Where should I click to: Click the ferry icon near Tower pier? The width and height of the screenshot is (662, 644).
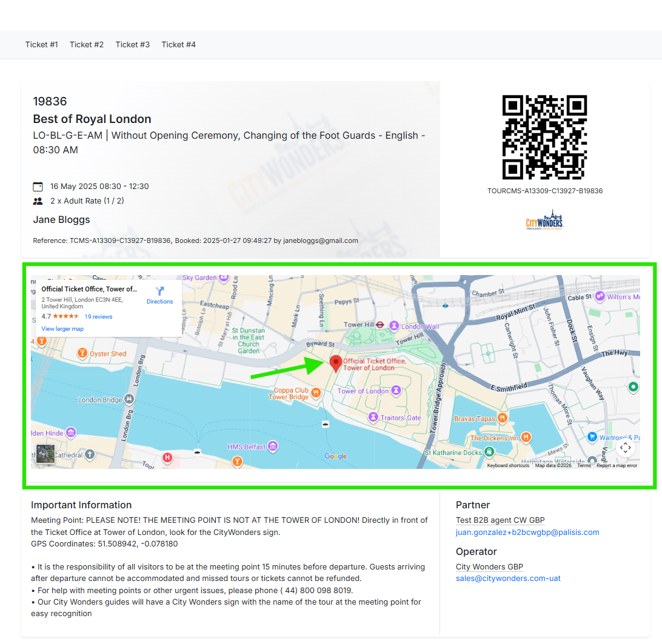325,424
